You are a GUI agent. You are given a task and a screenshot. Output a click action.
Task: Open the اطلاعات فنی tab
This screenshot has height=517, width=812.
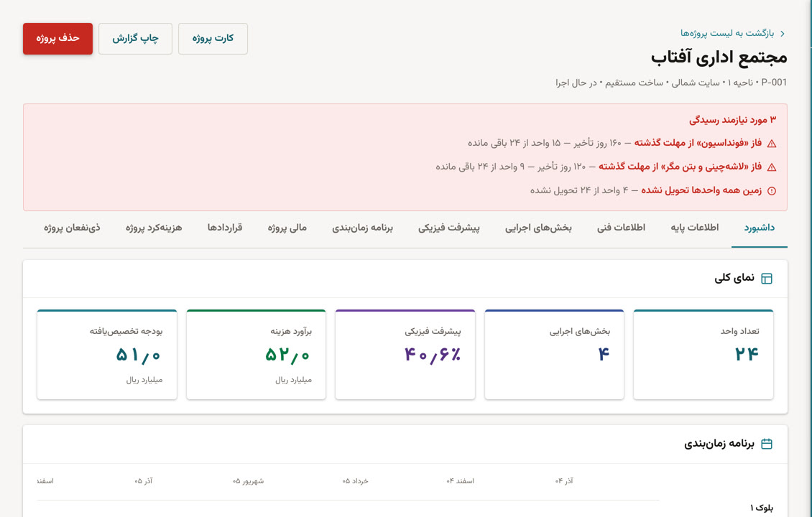click(621, 228)
